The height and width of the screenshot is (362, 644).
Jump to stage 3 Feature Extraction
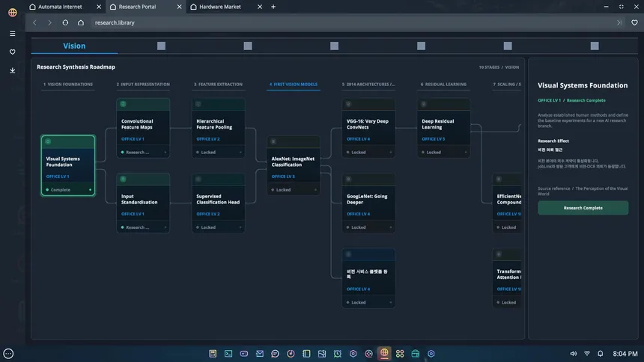click(x=218, y=84)
